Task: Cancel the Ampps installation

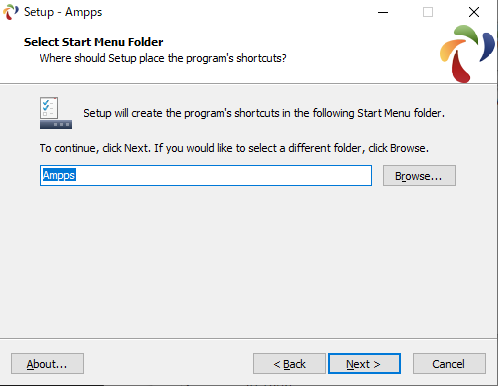Action: [449, 364]
